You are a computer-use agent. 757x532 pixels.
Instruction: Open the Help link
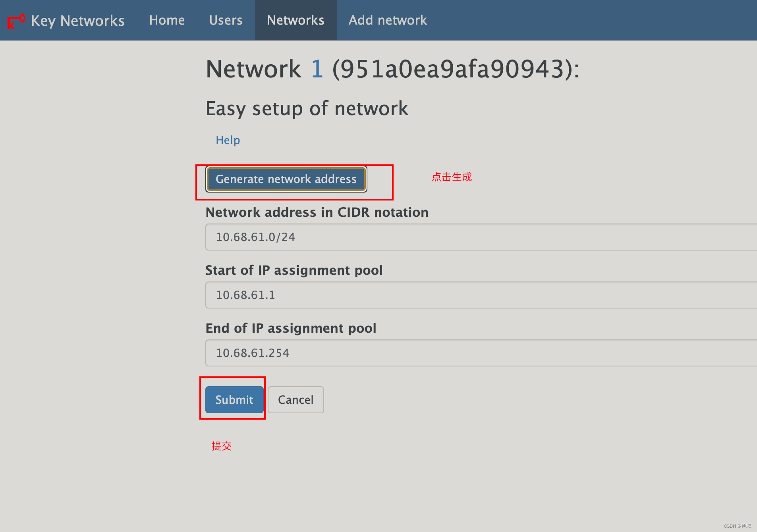[228, 140]
